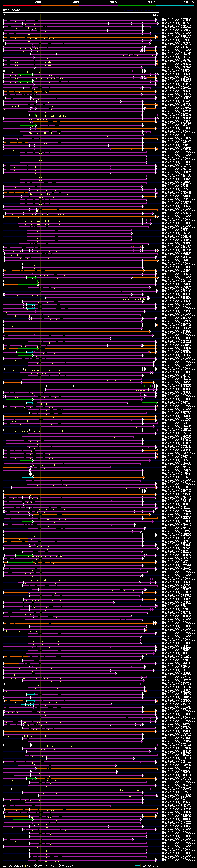Viewport: 197px width, 868px height.
Task: Select the UniRef100_A4HM86 label
Action: point(177,297)
